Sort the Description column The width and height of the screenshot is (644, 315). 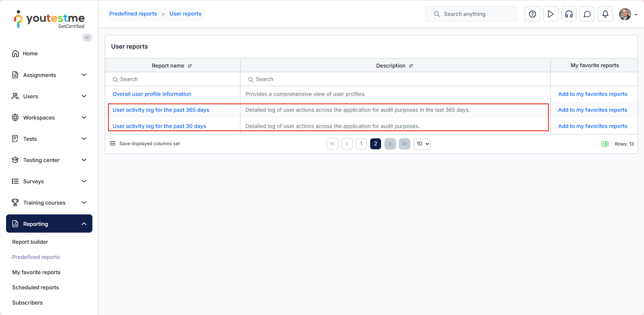[411, 66]
